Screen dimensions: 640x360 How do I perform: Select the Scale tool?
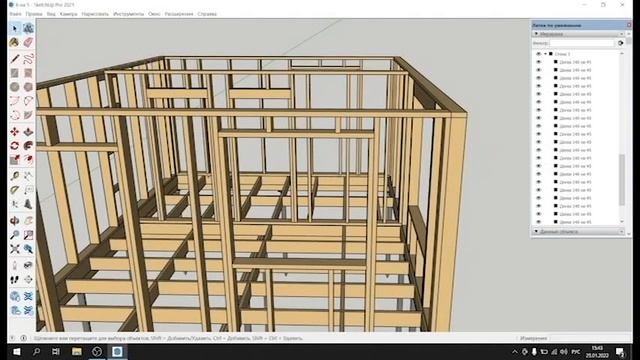click(15, 160)
